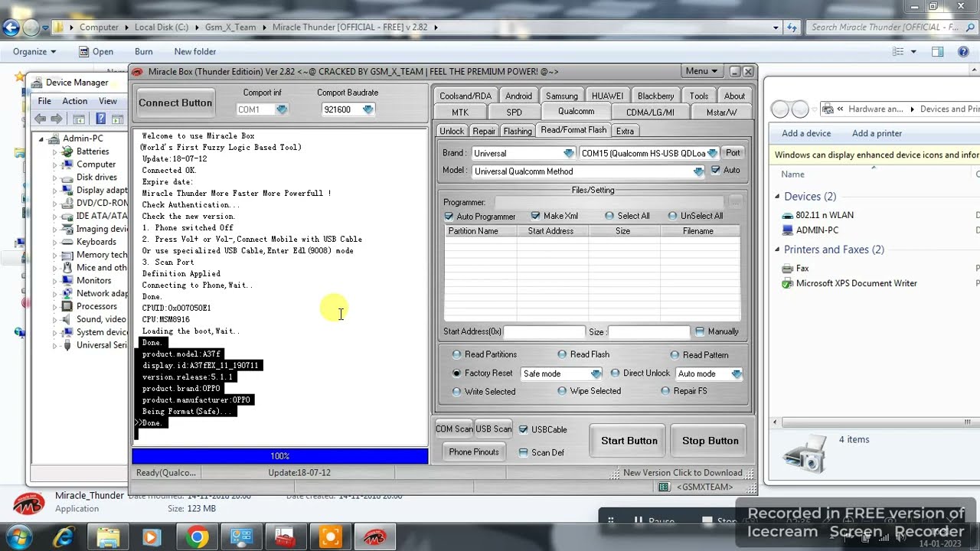The image size is (980, 551).
Task: Open the red toolbox taskbar icon
Action: pyautogui.click(x=286, y=537)
